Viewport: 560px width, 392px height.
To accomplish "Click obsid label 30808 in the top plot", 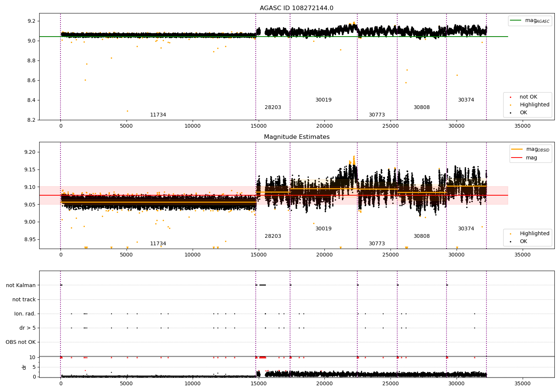I will click(x=421, y=108).
